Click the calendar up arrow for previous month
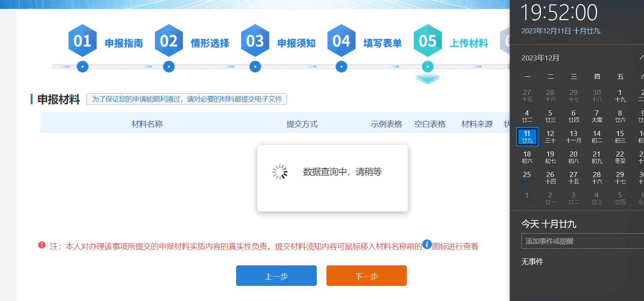The height and width of the screenshot is (301, 644). tap(641, 58)
